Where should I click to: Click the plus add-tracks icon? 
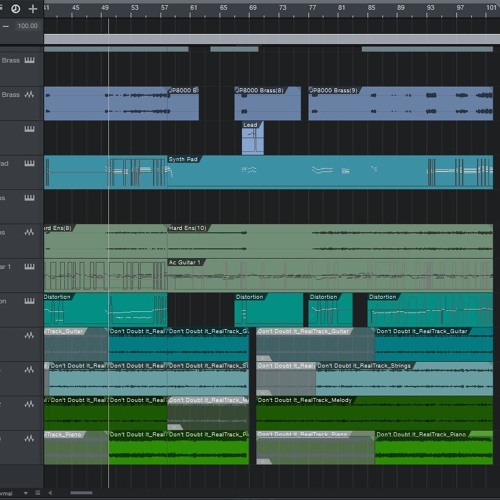click(33, 9)
